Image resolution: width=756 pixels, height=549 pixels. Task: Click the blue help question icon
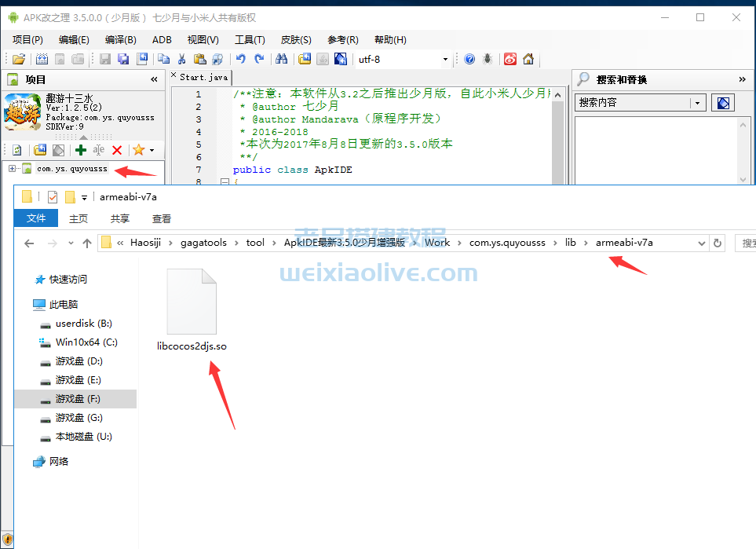(x=469, y=59)
